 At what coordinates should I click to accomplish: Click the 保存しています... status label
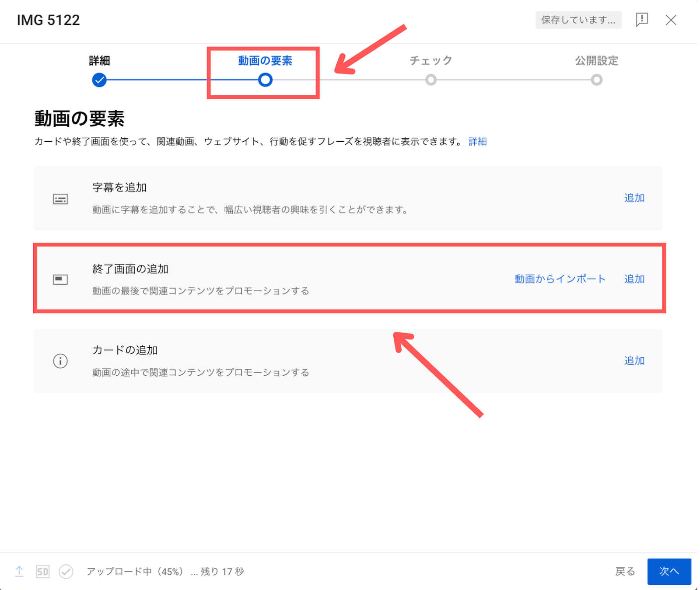578,20
